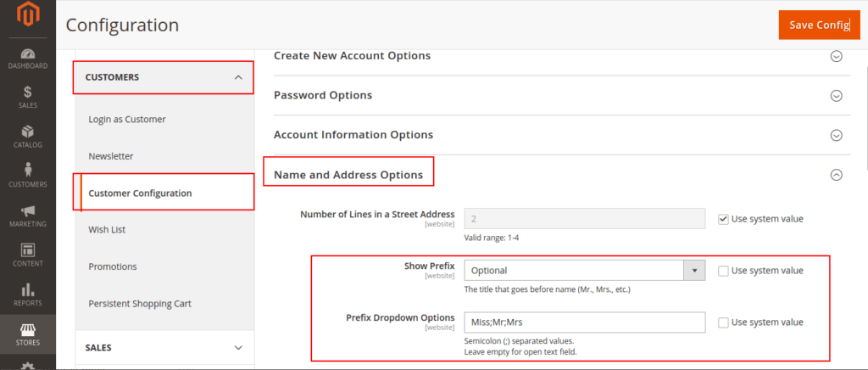The image size is (868, 370).
Task: Open the Content layout icon
Action: point(27,250)
